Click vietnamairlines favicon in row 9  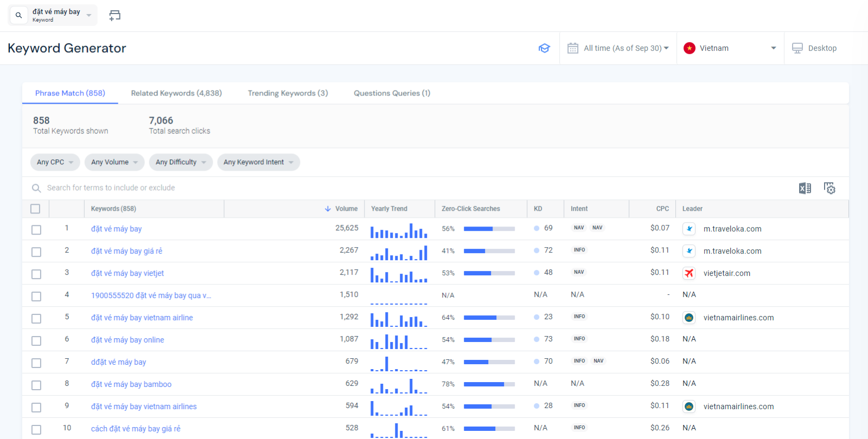689,406
